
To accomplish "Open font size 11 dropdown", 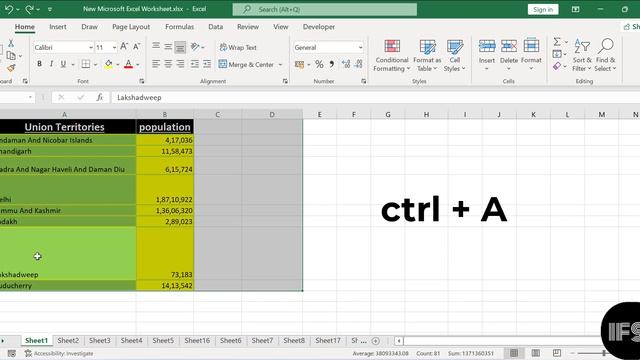I will [x=114, y=48].
